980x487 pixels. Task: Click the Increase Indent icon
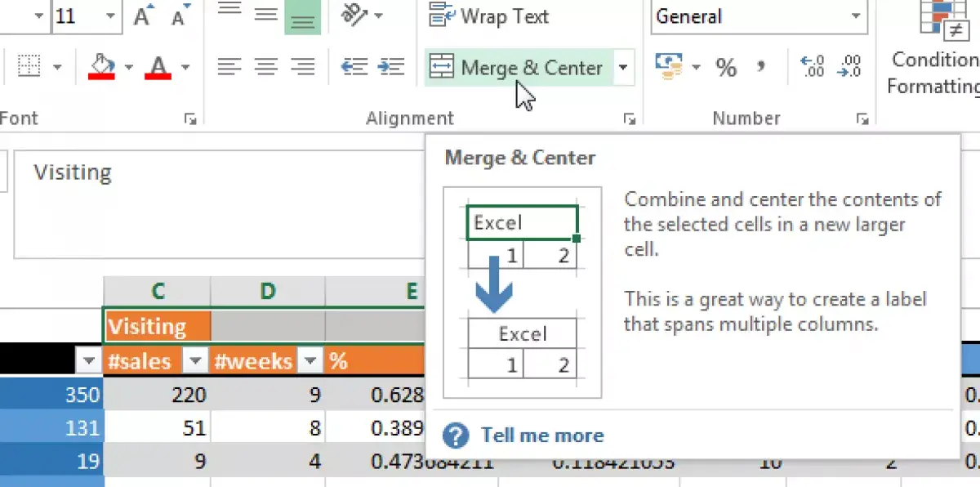[392, 68]
